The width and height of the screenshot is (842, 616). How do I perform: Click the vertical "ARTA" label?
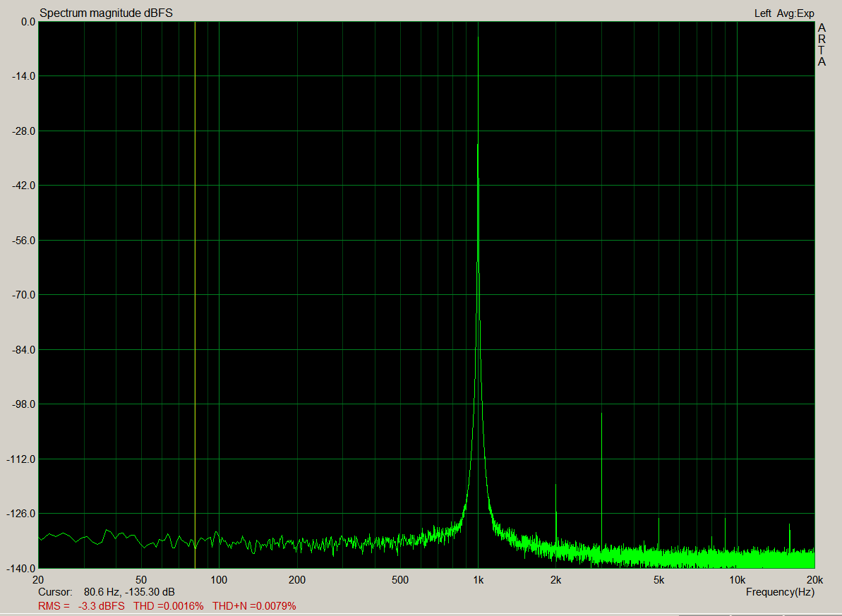tap(822, 45)
